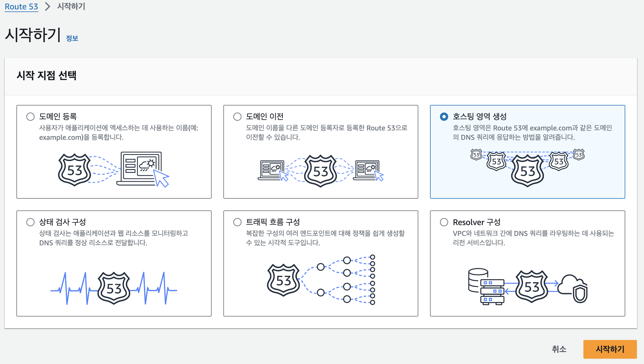Image resolution: width=644 pixels, height=364 pixels.
Task: Click the health check heartbeat illustration
Action: pyautogui.click(x=114, y=288)
